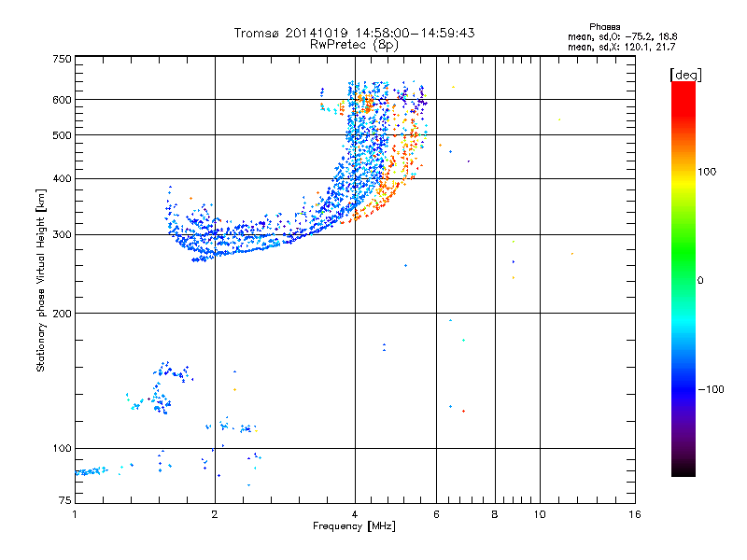
Task: Click x-axis tick label '2'
Action: coord(215,514)
